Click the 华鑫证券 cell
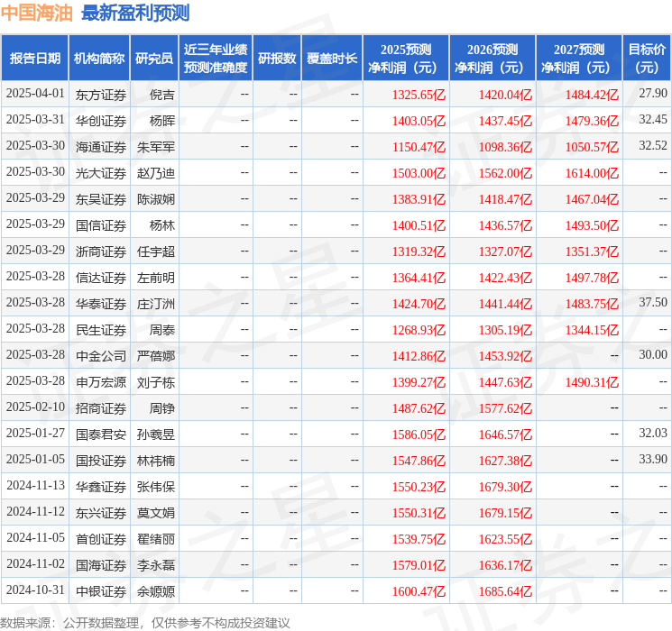Image resolution: width=672 pixels, height=631 pixels. (x=101, y=487)
